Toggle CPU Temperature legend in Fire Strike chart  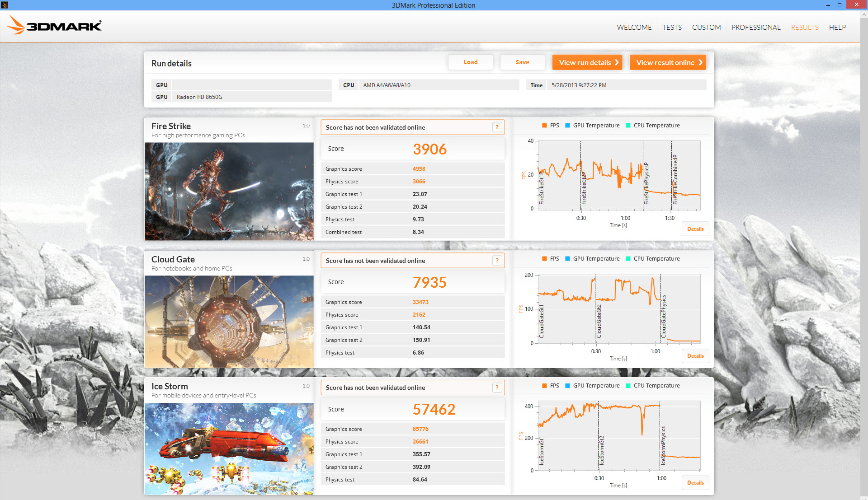tap(652, 126)
